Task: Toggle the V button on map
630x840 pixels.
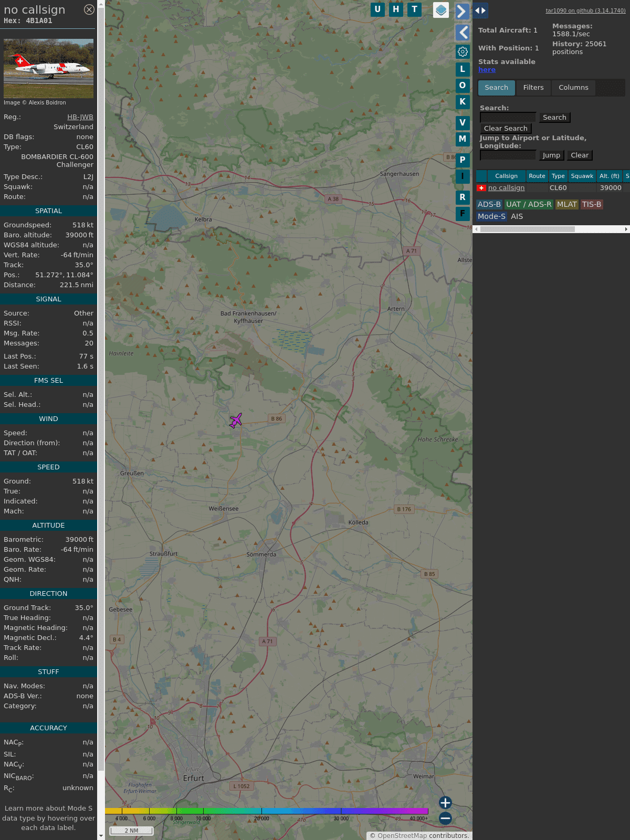Action: pos(463,122)
